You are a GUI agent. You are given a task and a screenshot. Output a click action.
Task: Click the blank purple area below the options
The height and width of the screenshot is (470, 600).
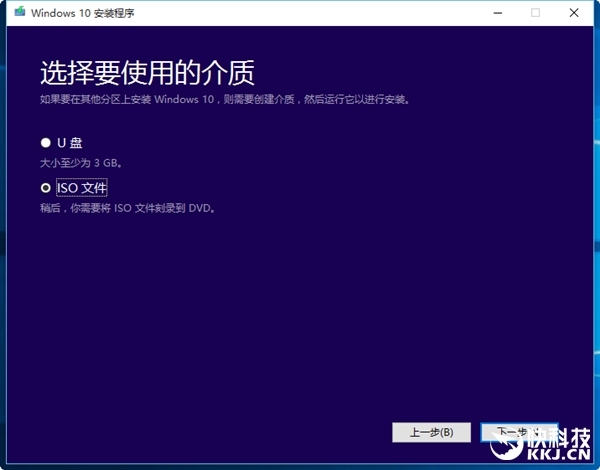point(300,320)
